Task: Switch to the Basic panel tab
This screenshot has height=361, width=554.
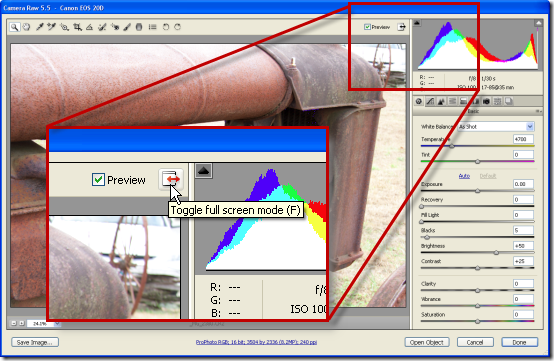Action: pyautogui.click(x=419, y=102)
